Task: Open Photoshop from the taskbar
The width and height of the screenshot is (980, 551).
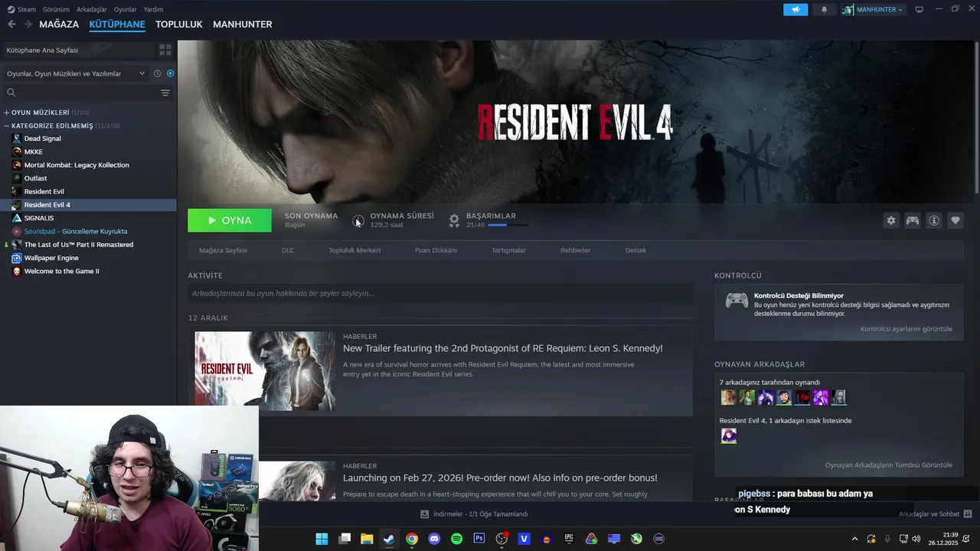Action: (x=479, y=539)
